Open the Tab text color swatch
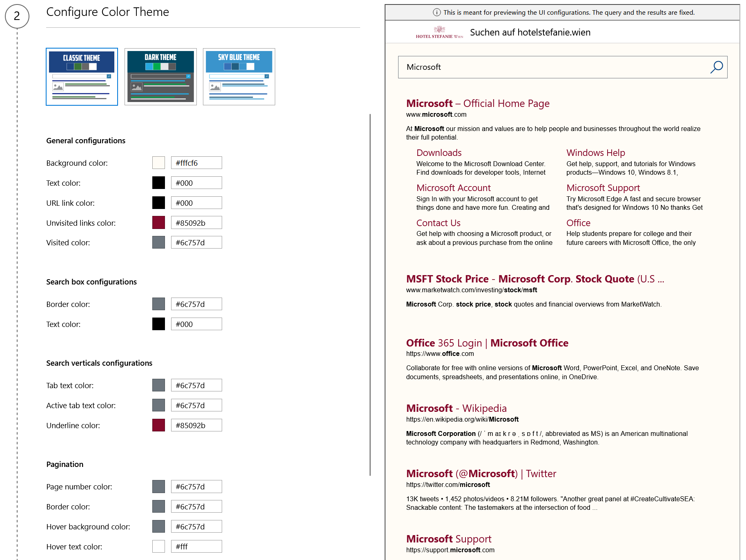Image resolution: width=746 pixels, height=560 pixels. pos(158,385)
